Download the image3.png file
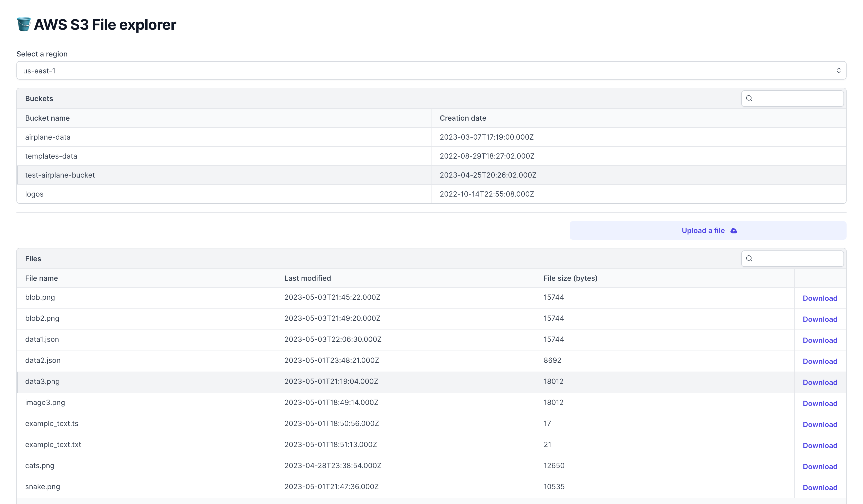The height and width of the screenshot is (504, 863). pos(820,403)
